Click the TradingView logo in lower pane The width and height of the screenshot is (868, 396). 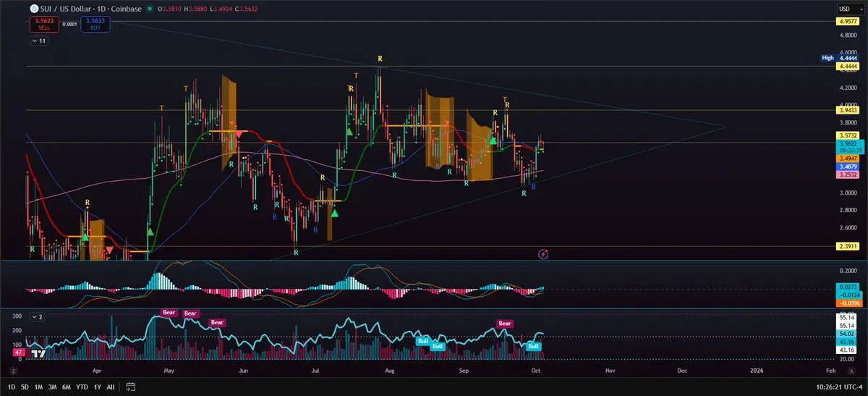(38, 353)
